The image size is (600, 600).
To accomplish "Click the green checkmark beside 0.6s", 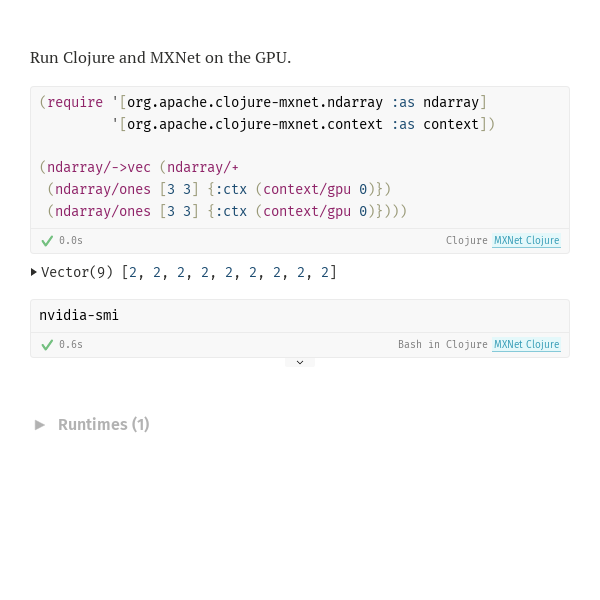I will [47, 345].
